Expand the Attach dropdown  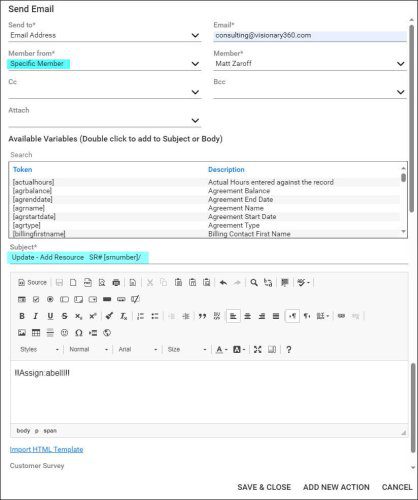point(195,120)
